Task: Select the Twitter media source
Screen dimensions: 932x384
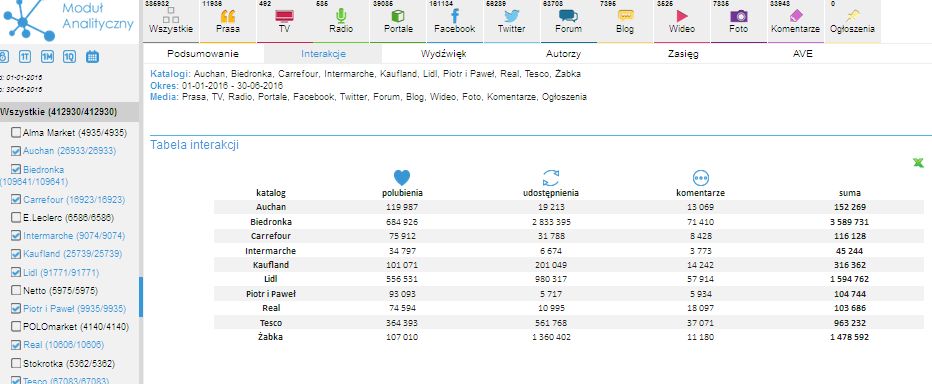Action: point(511,21)
